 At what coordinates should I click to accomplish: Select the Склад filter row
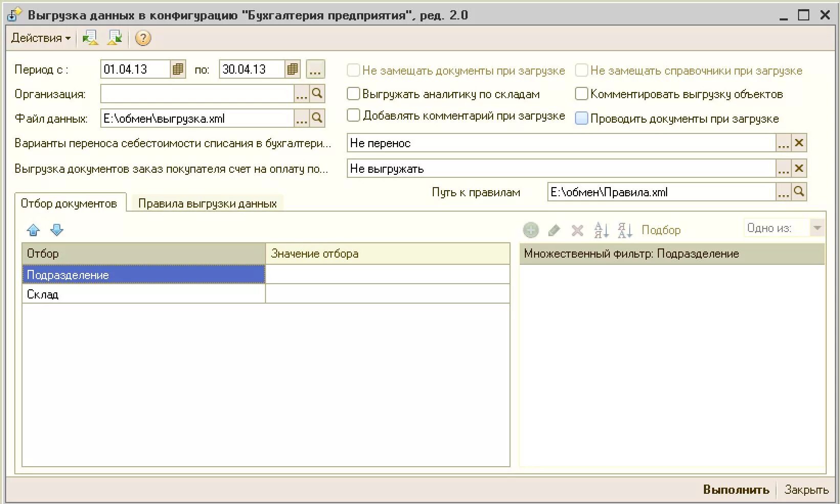pos(144,294)
